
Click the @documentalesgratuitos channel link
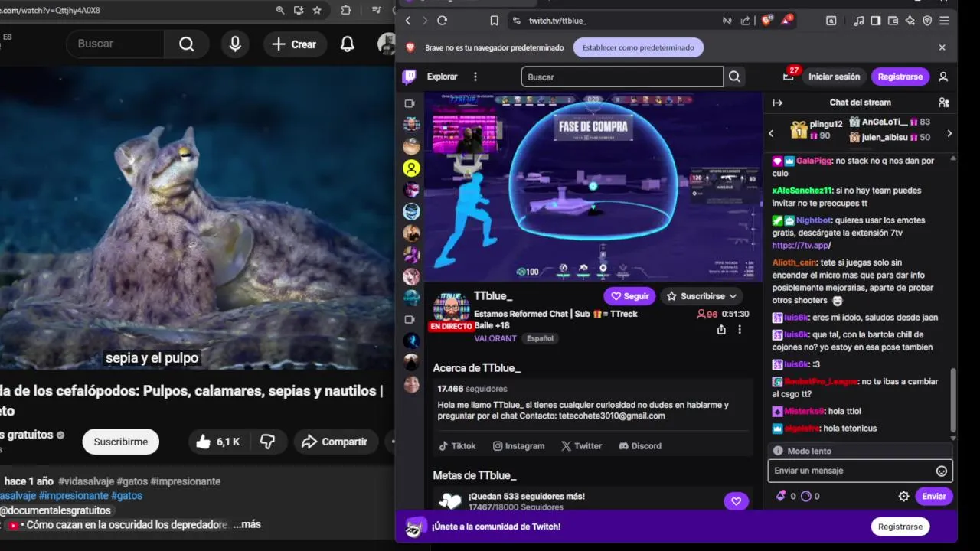point(55,510)
